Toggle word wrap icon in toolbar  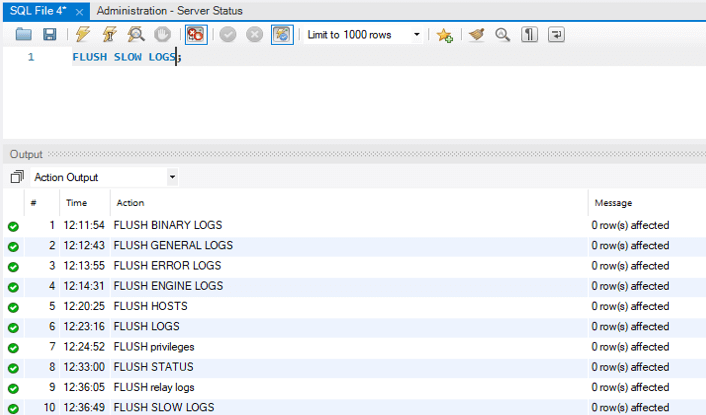[557, 35]
